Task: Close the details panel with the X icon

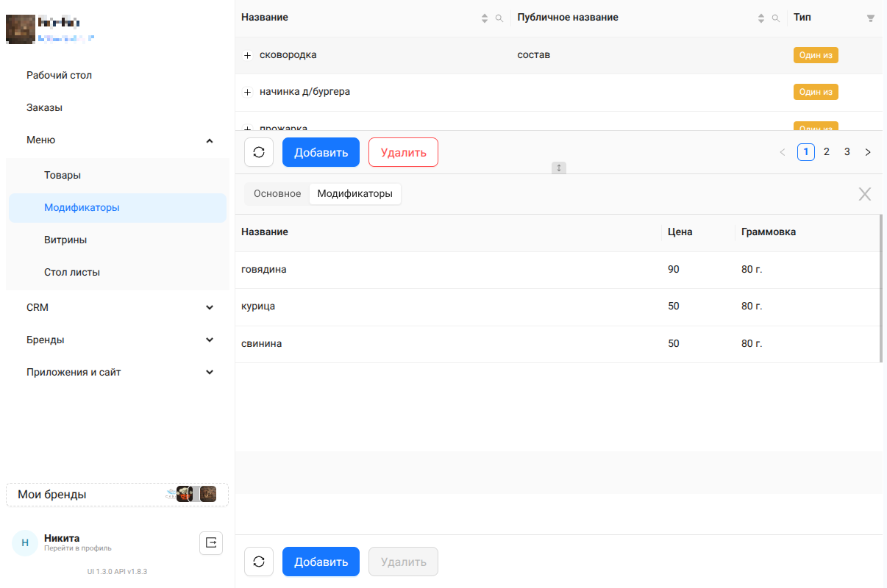Action: tap(865, 194)
